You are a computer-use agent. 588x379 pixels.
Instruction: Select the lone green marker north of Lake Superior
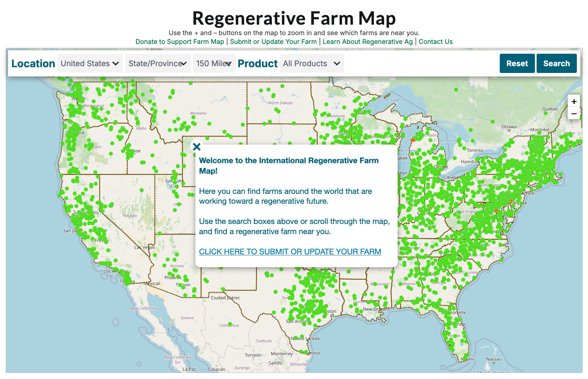(x=456, y=90)
